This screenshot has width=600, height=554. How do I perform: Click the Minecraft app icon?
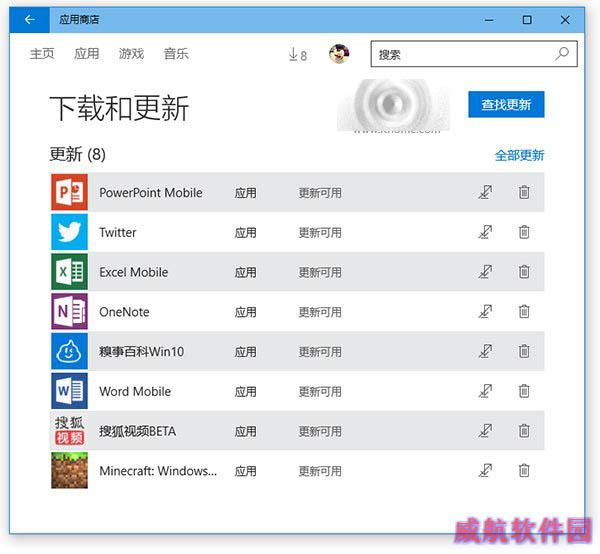(69, 471)
